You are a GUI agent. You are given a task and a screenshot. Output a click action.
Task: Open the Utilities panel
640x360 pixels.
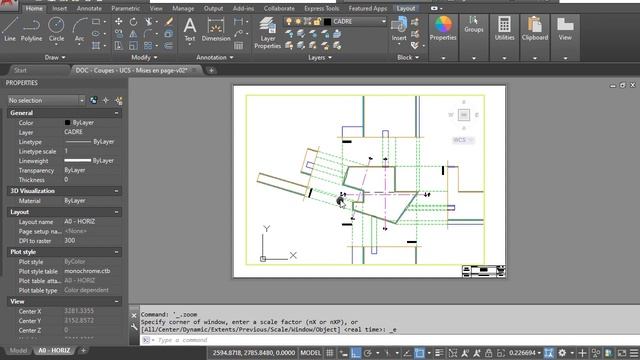pos(504,28)
